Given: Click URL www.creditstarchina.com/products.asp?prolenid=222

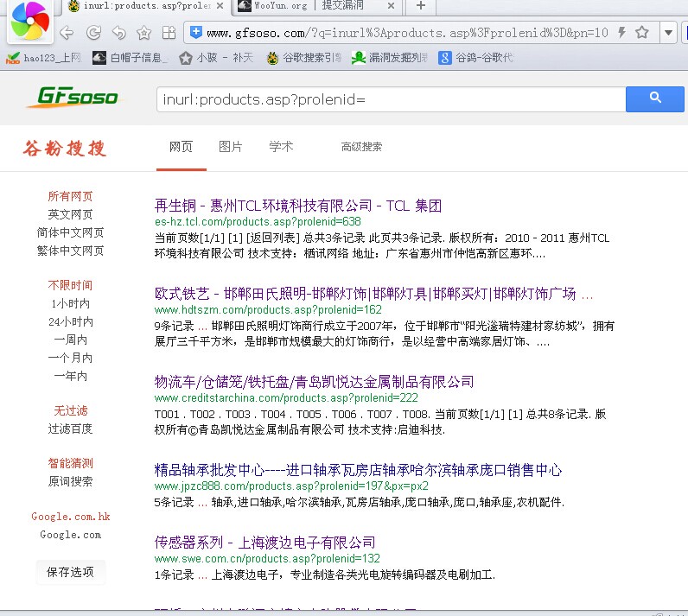Looking at the screenshot, I should click(x=286, y=398).
